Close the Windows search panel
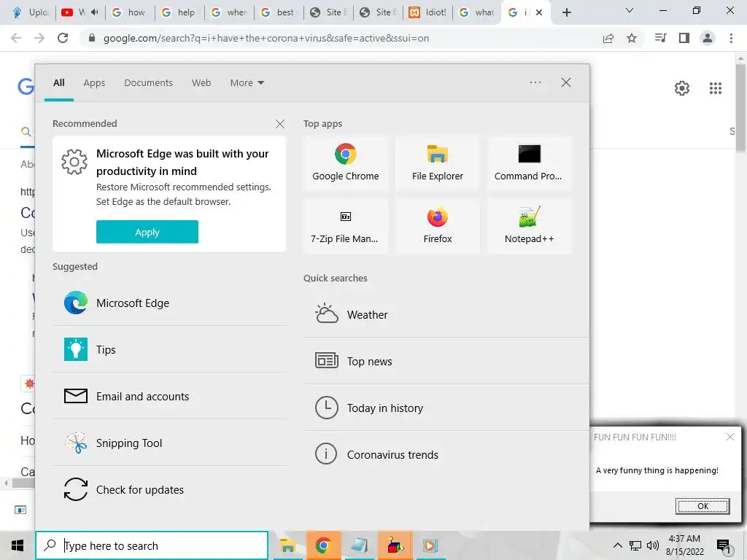747x560 pixels. tap(566, 82)
